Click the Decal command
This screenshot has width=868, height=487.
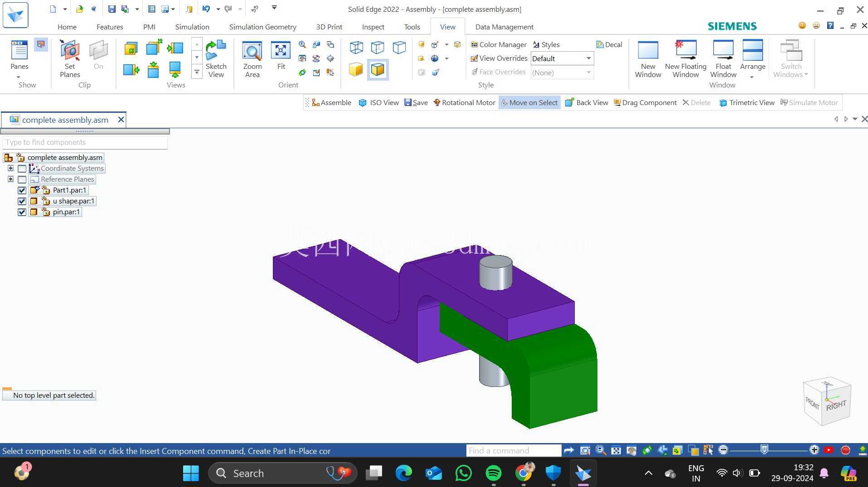point(609,44)
